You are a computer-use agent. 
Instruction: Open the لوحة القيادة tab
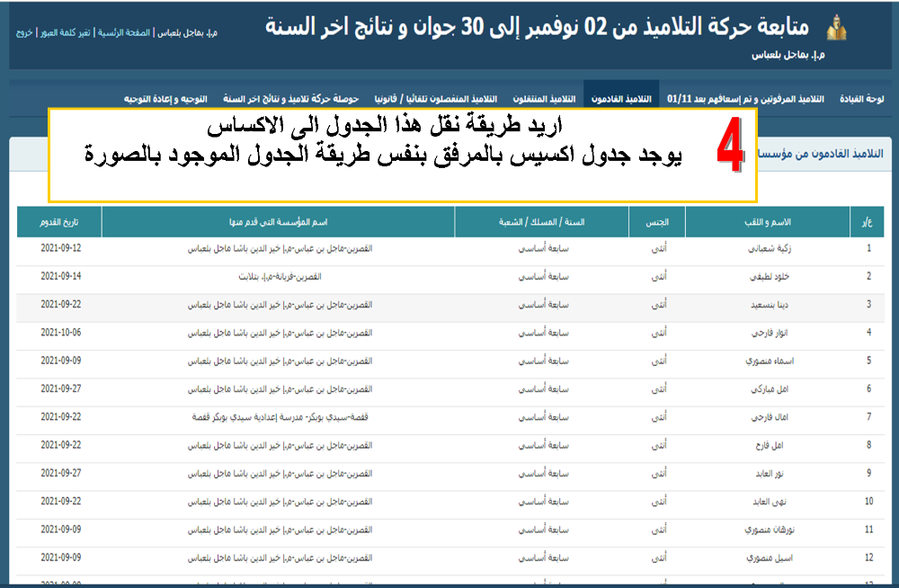(x=862, y=99)
